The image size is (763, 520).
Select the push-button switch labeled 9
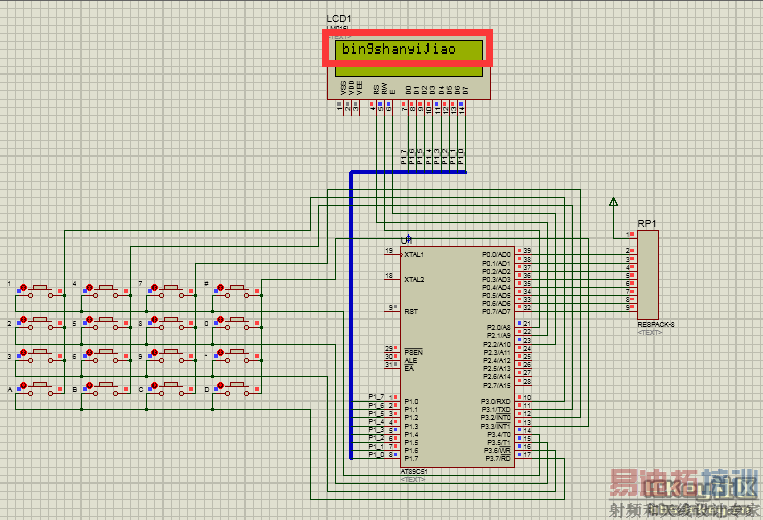tap(171, 357)
